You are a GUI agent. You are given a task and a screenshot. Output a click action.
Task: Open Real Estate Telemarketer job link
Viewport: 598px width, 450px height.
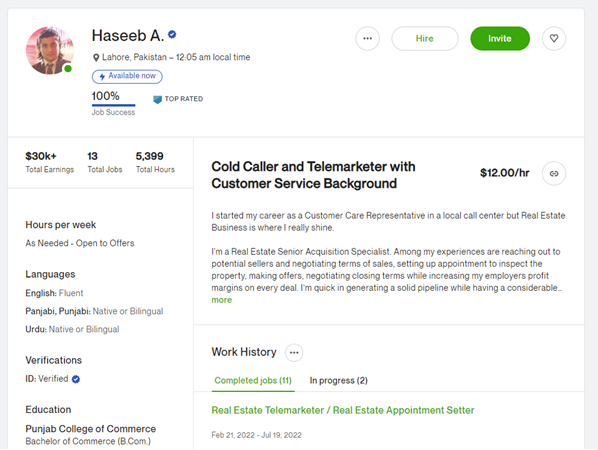click(x=343, y=410)
